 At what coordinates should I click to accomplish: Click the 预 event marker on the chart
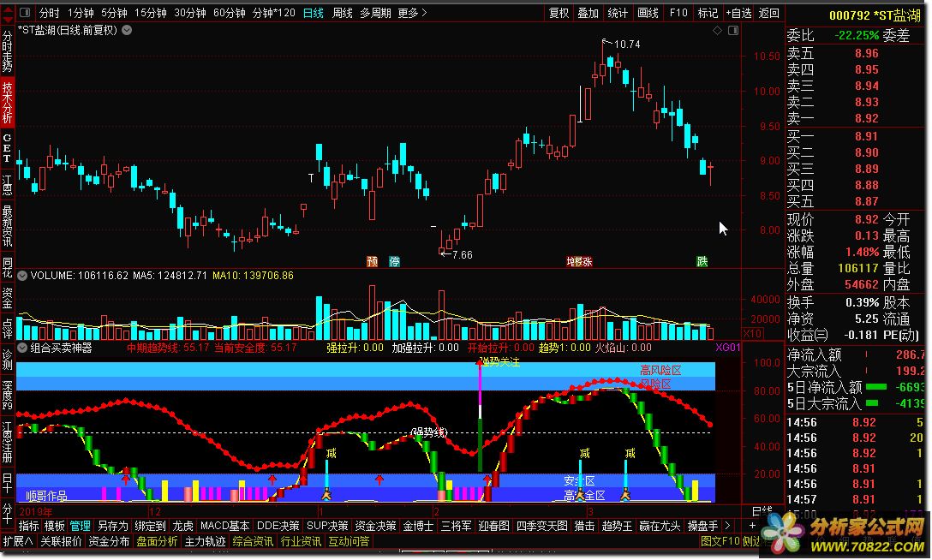click(x=372, y=261)
